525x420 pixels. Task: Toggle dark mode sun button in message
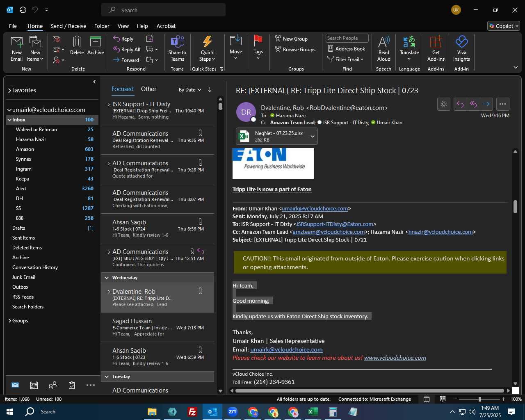pyautogui.click(x=444, y=104)
